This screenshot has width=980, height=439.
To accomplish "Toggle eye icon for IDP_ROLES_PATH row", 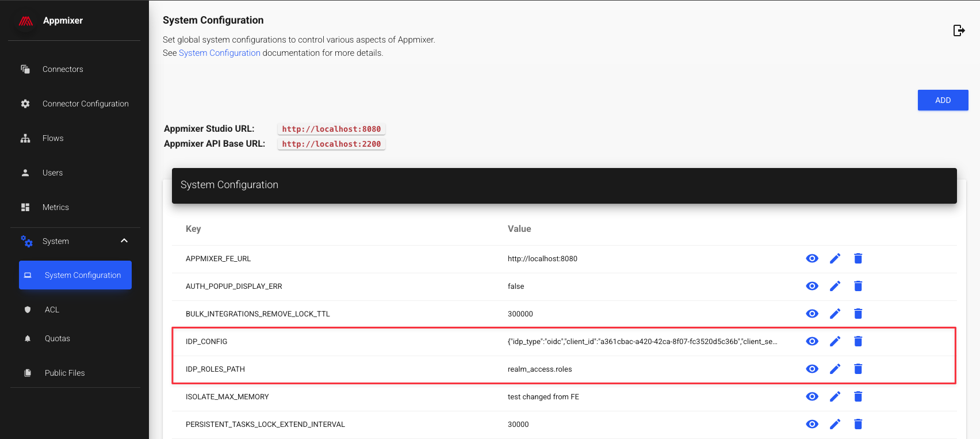I will click(x=812, y=369).
